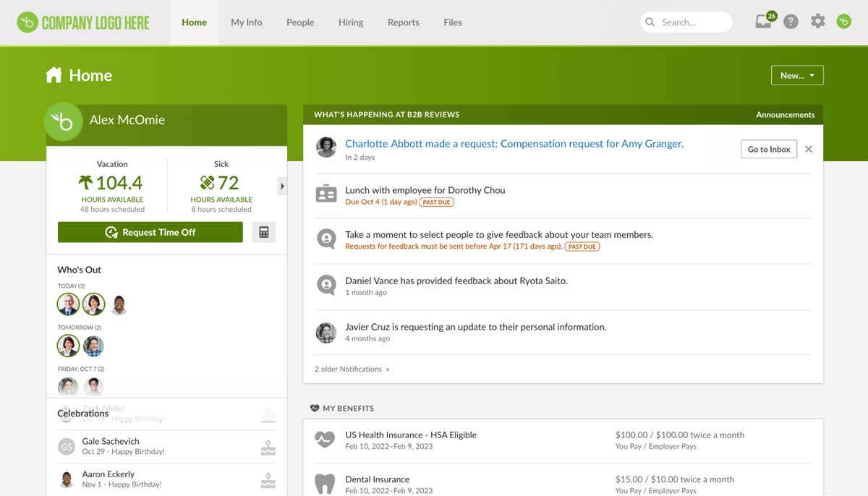Image resolution: width=868 pixels, height=496 pixels.
Task: Open the settings gear icon
Action: point(817,21)
